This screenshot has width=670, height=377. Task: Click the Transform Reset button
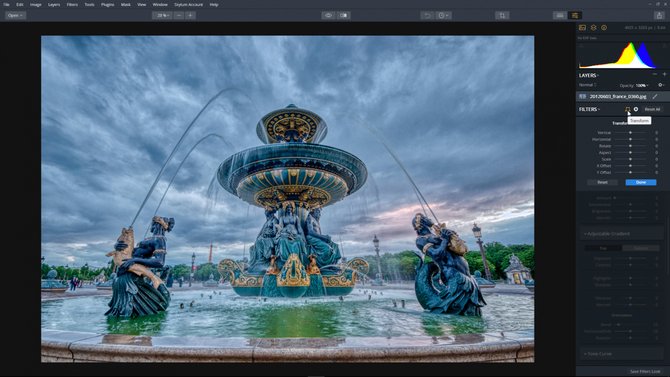[602, 183]
